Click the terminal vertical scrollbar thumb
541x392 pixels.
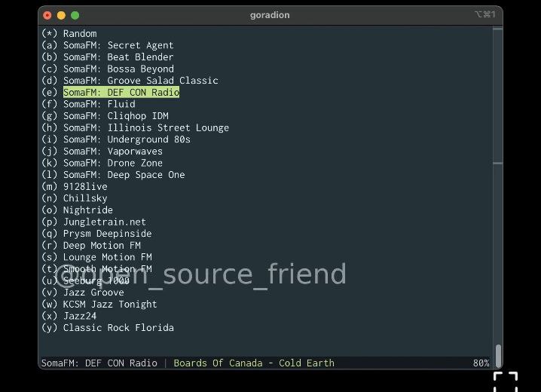(498, 356)
